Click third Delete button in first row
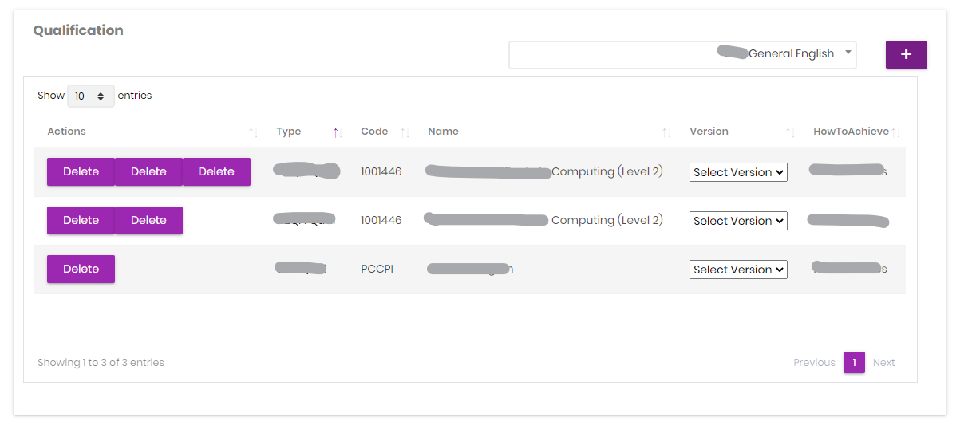Screen dimensions: 980x425 (216, 172)
